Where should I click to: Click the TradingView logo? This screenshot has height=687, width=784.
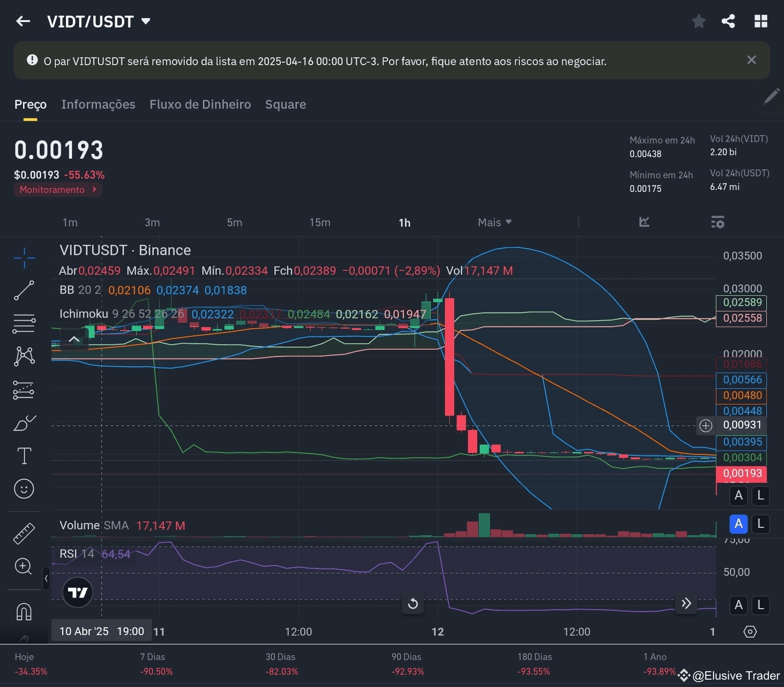point(77,592)
